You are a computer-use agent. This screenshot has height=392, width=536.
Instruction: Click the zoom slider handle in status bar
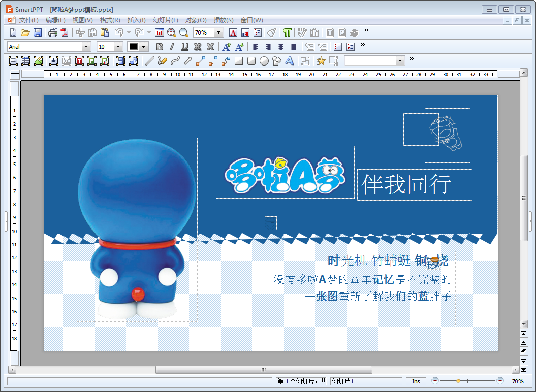[x=458, y=381]
